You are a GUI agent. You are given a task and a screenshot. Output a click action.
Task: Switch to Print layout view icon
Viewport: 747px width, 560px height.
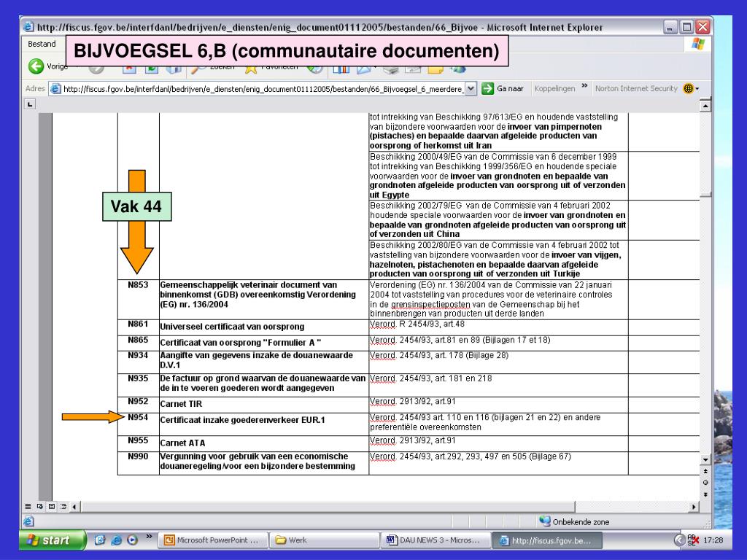(52, 506)
